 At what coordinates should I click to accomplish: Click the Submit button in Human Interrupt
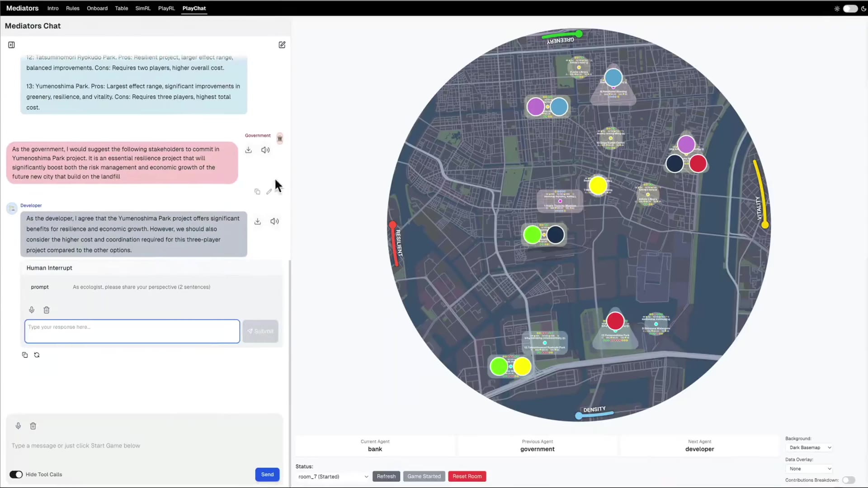click(x=260, y=331)
